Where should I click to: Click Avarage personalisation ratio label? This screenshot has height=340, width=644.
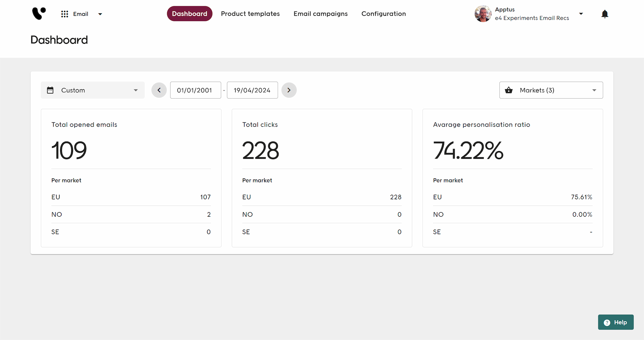click(x=482, y=125)
